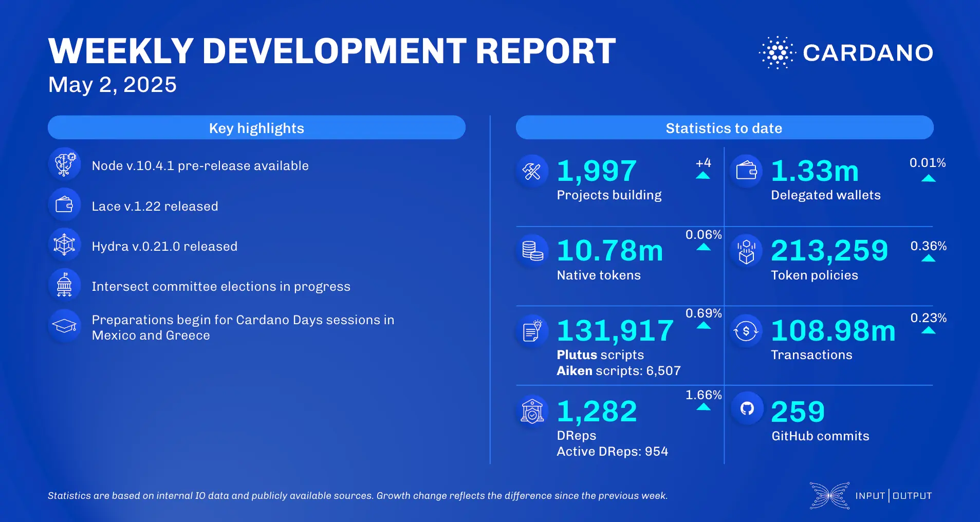
Task: Select the Cardano logo in the top right
Action: point(845,52)
